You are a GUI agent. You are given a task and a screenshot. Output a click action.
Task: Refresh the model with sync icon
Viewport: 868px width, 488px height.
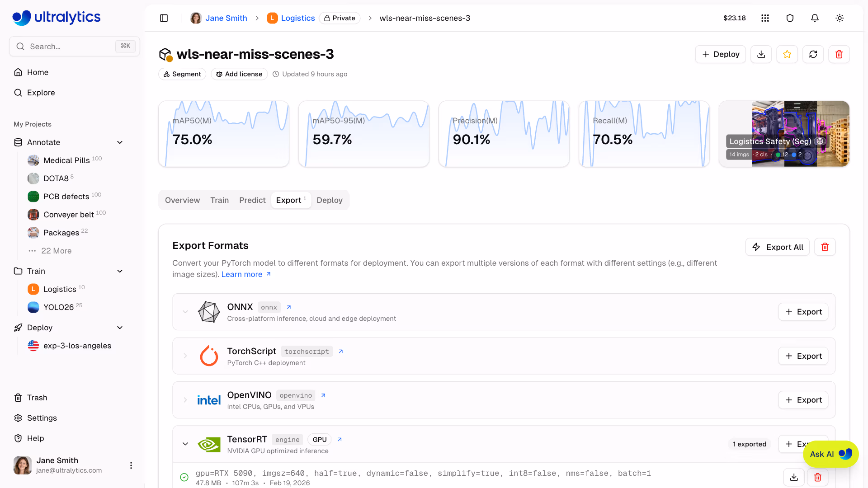coord(813,54)
